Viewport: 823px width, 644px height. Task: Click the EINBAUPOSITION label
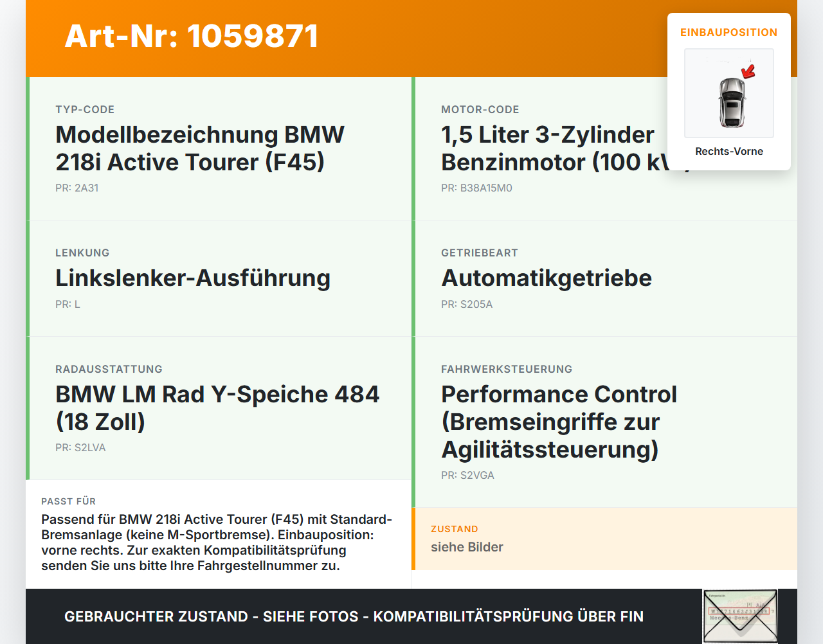point(729,32)
